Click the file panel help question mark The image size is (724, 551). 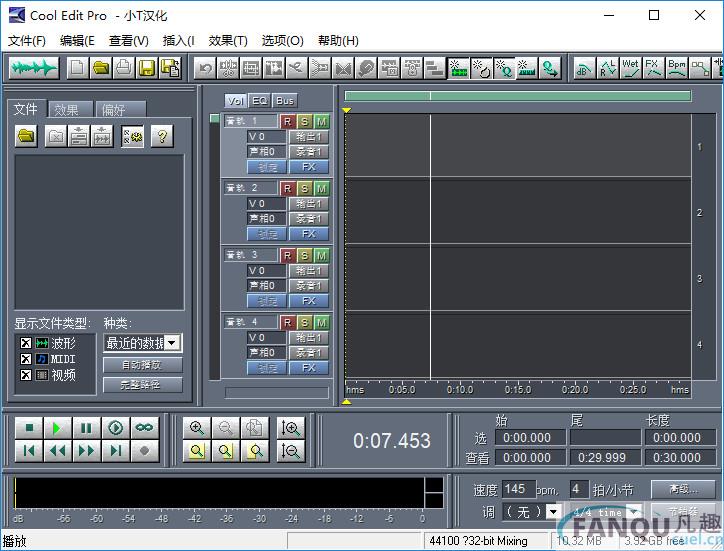point(162,136)
